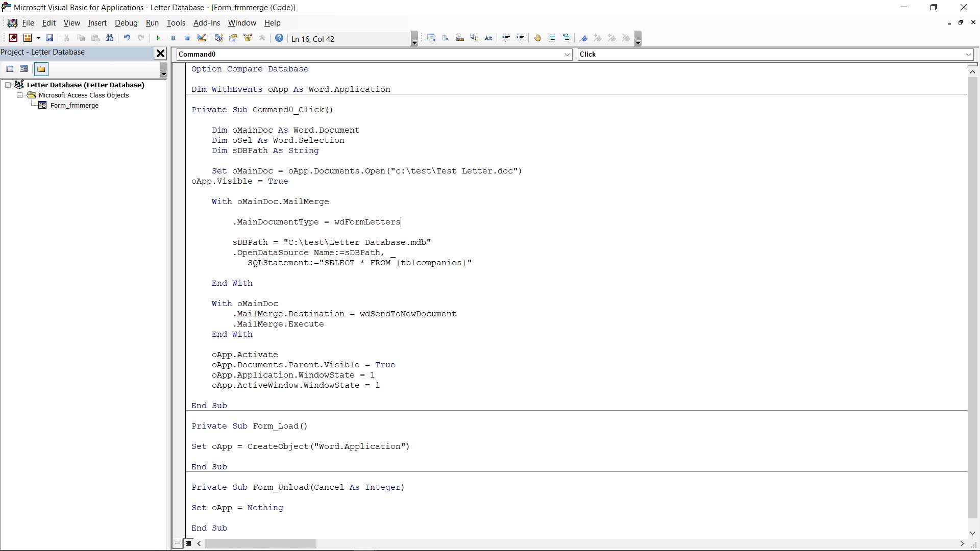Run Sub with the green play icon

(x=158, y=38)
